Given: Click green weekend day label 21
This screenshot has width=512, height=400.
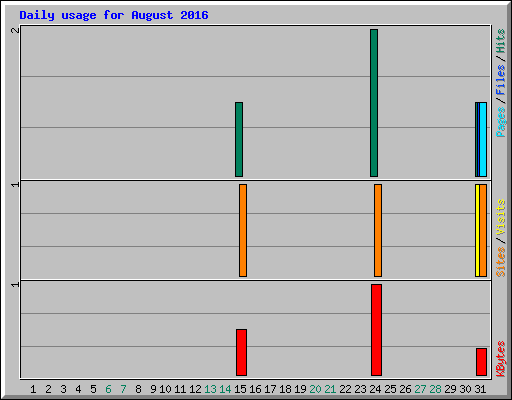Looking at the screenshot, I should [330, 389].
